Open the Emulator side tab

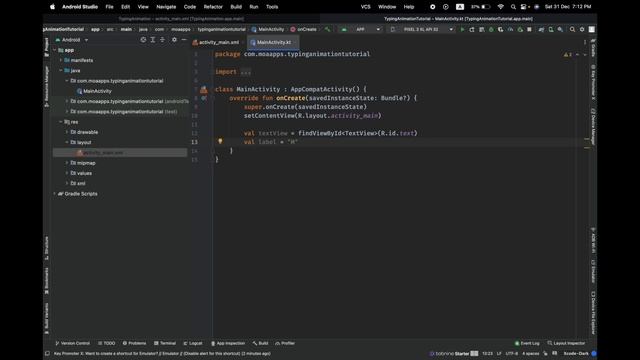coord(593,271)
